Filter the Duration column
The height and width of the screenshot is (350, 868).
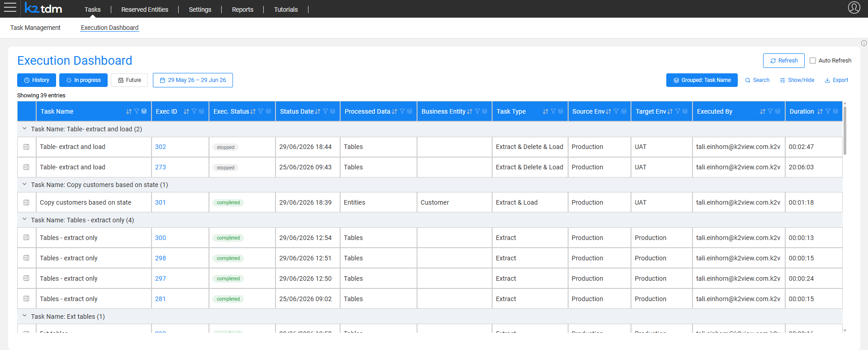(x=828, y=111)
